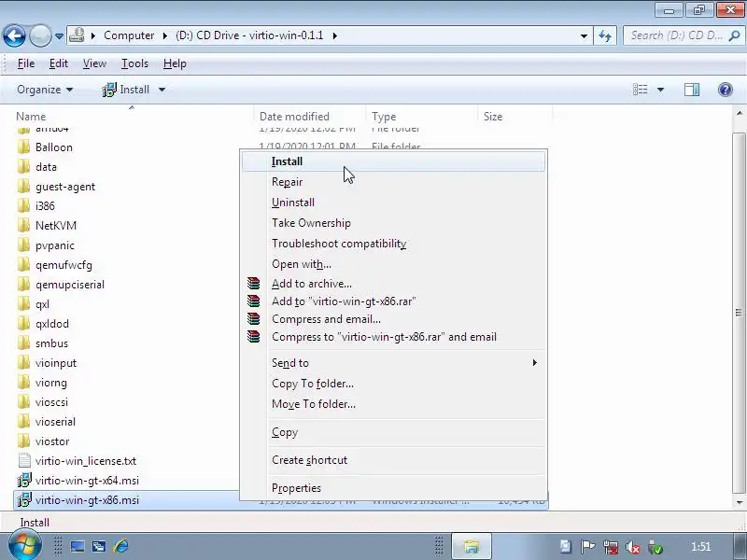
Task: Open the File menu
Action: point(26,63)
